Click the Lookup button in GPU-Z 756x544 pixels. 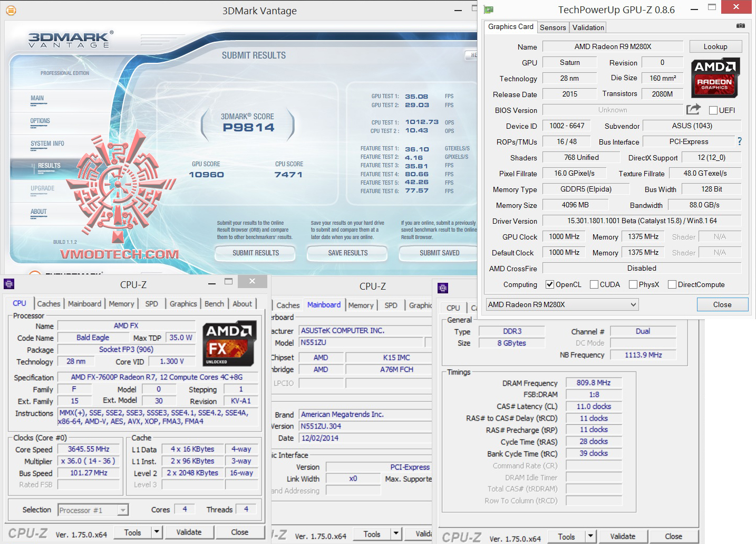[715, 46]
